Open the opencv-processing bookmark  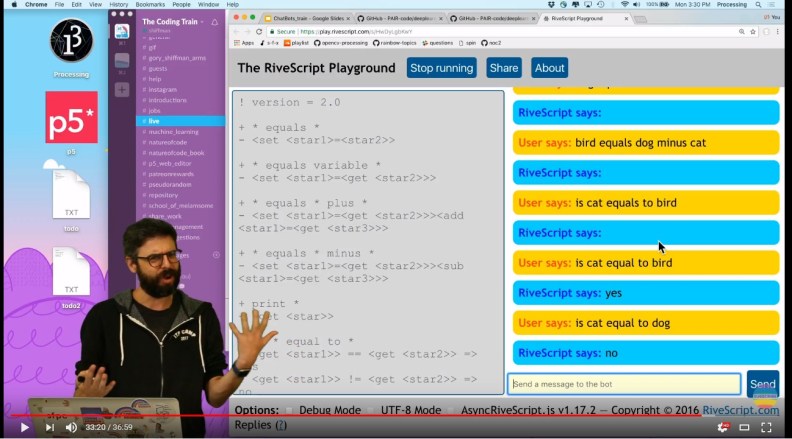341,43
